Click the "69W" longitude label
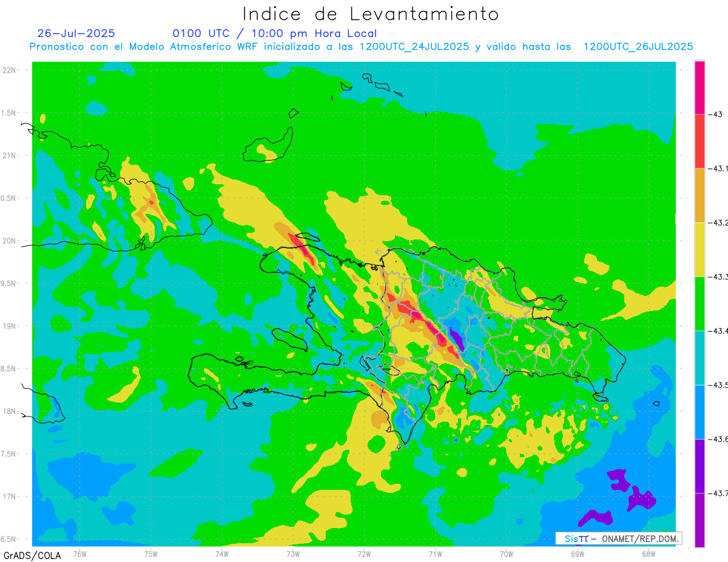 [577, 553]
